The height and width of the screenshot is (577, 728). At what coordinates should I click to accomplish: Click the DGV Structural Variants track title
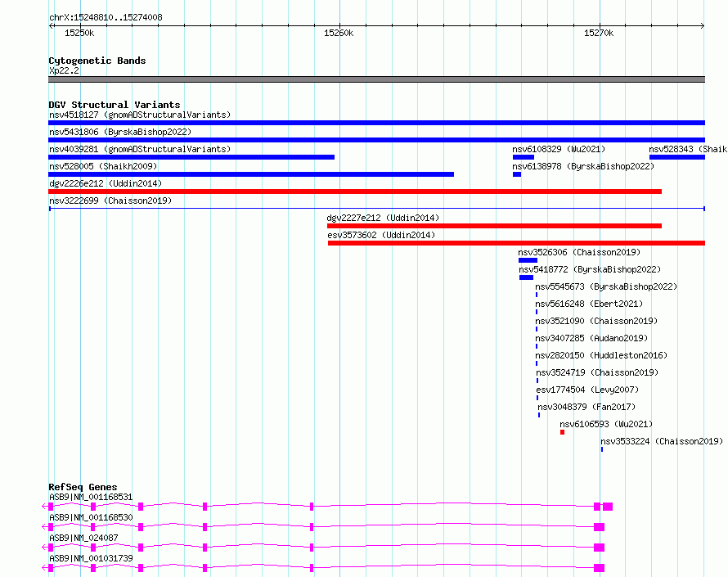click(x=115, y=105)
